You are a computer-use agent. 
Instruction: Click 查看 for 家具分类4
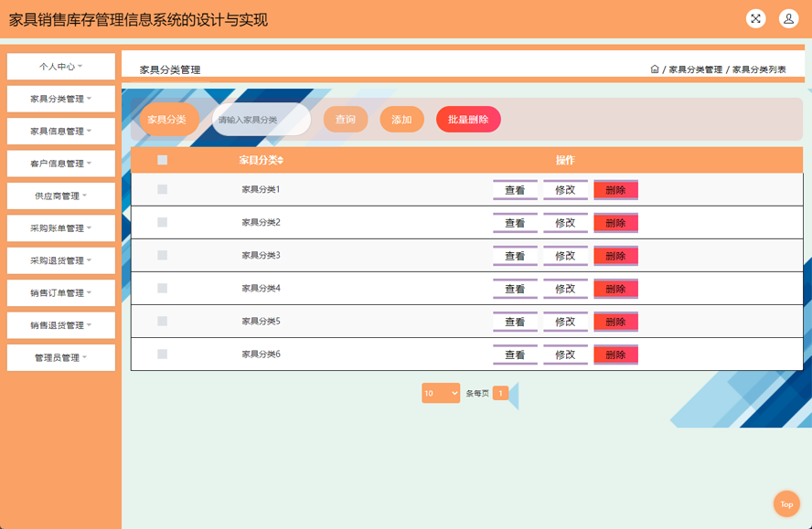515,289
